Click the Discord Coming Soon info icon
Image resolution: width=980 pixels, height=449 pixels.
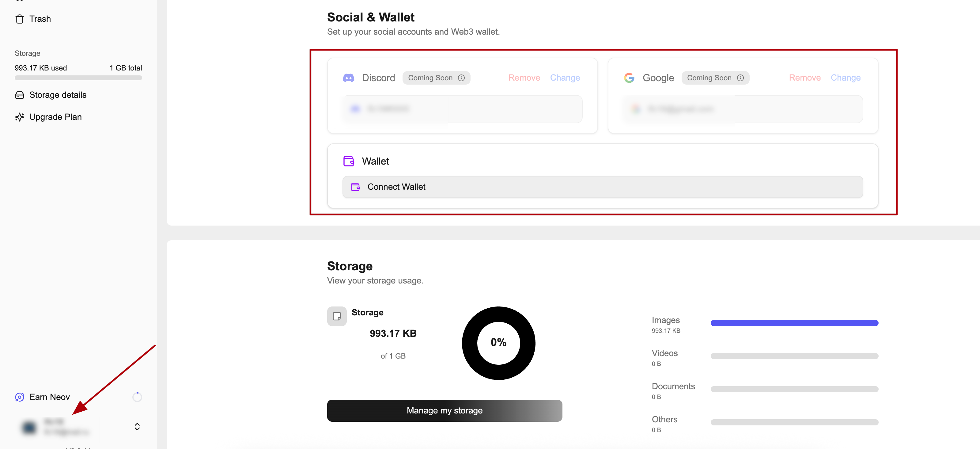coord(461,78)
